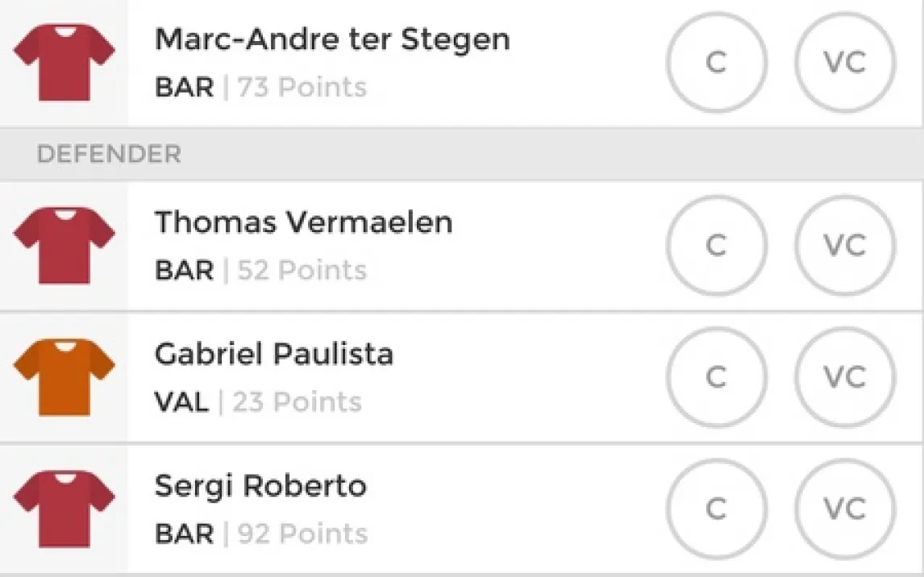The width and height of the screenshot is (924, 577).
Task: Click Thomas Vermaelen's red jersey icon
Action: [x=64, y=245]
